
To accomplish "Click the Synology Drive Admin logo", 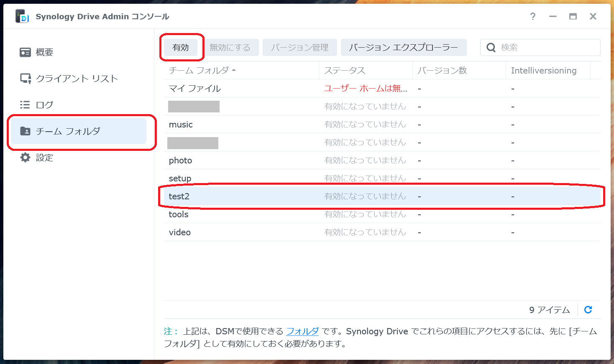I will [x=21, y=16].
